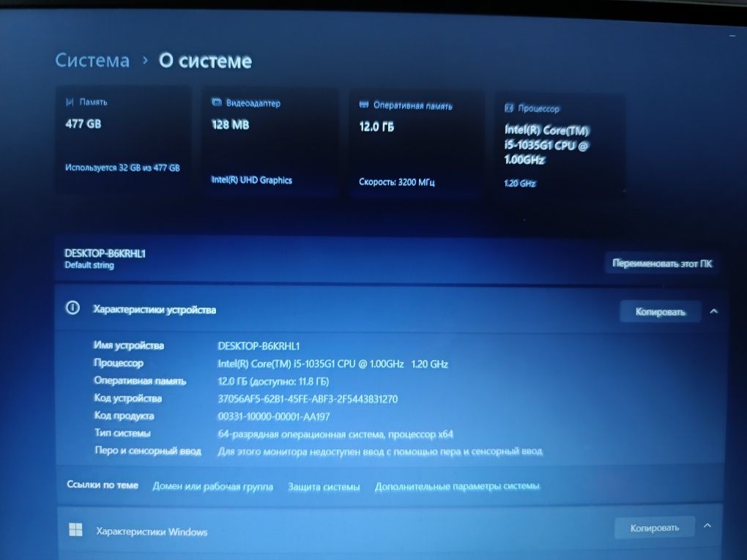Click the 128 MB video memory value
This screenshot has height=560, width=747.
(231, 124)
